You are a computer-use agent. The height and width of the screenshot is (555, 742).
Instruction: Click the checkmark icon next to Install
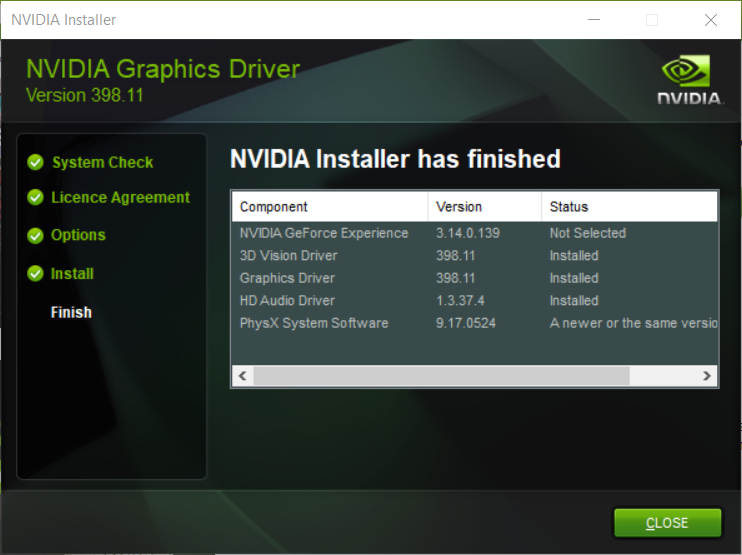tap(35, 273)
